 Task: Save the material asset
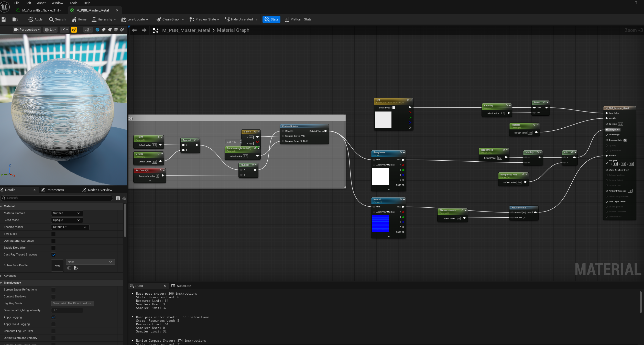click(4, 19)
